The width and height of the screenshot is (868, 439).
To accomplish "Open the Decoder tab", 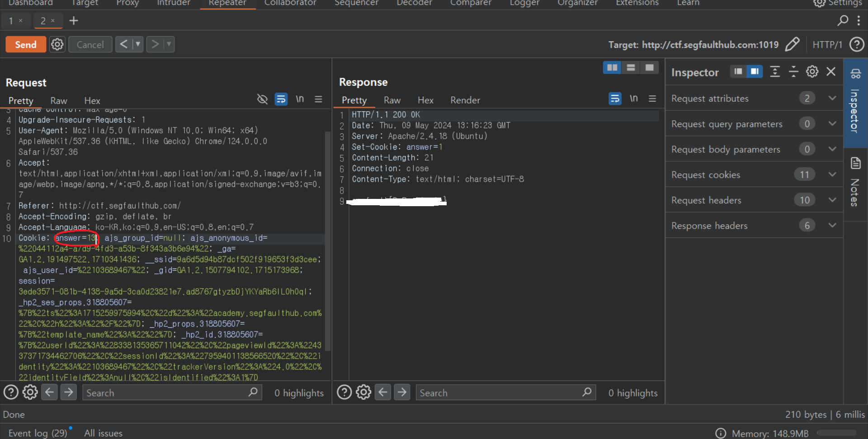I will tap(414, 3).
